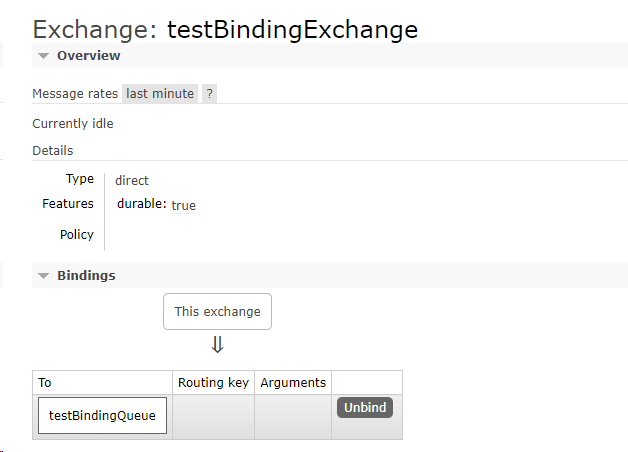Screen dimensions: 628x452
Task: Click the To column header
Action: (x=45, y=383)
